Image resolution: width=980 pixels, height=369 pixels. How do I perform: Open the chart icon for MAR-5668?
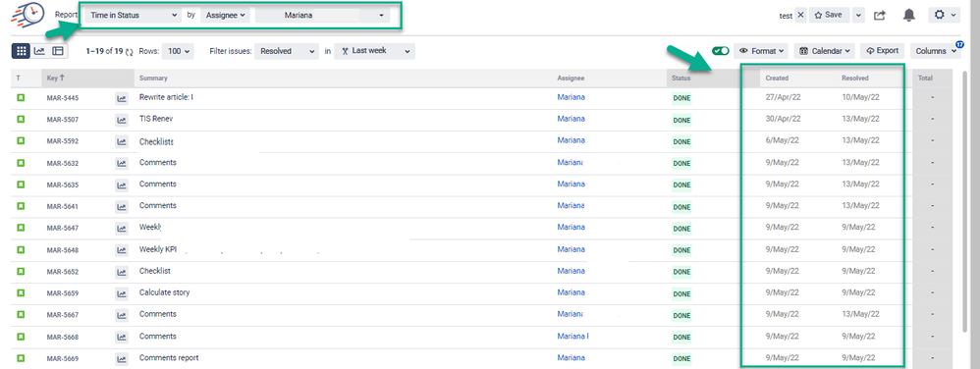click(x=122, y=338)
